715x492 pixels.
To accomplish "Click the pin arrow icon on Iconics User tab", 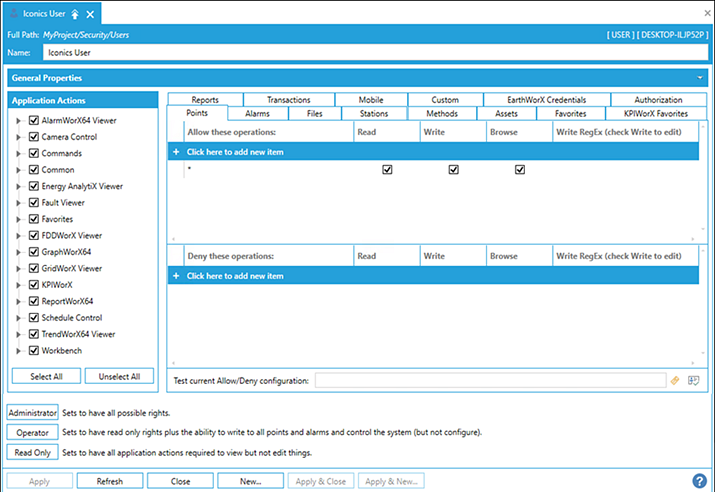I will click(74, 14).
